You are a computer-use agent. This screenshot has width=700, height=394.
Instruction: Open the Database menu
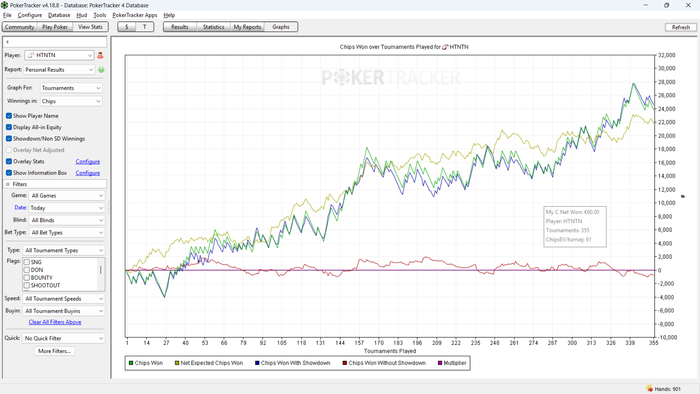click(59, 15)
